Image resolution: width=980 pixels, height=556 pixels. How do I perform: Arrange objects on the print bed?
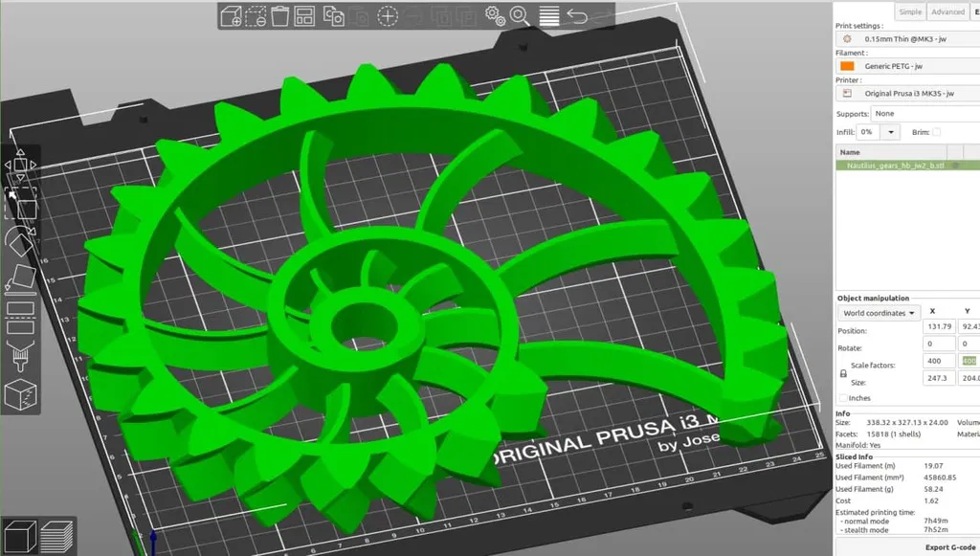[x=304, y=15]
